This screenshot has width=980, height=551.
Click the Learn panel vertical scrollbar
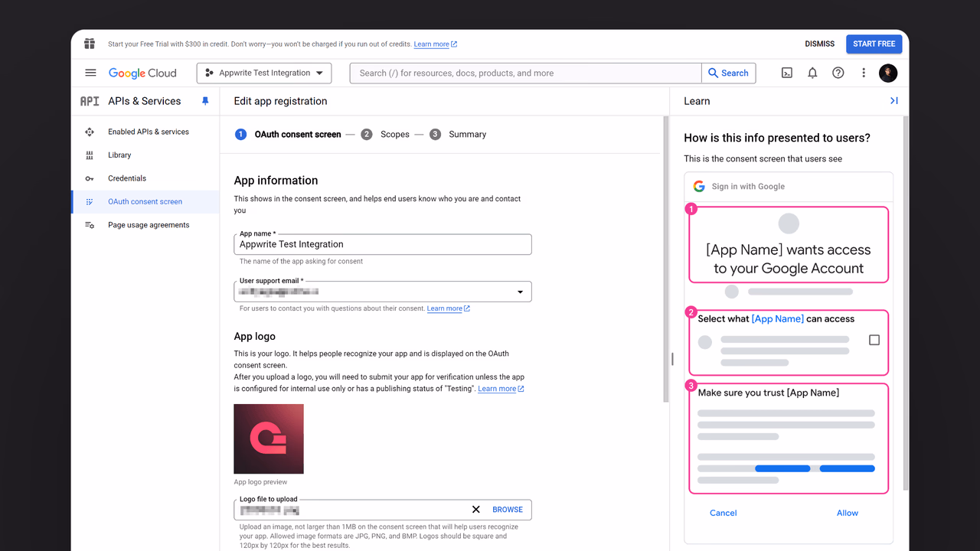906,302
